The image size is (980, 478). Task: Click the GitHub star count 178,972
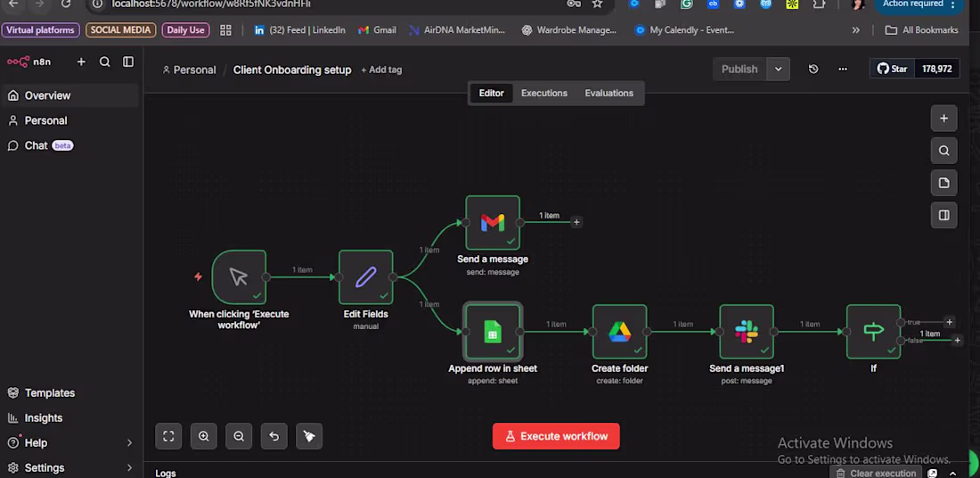click(x=936, y=69)
